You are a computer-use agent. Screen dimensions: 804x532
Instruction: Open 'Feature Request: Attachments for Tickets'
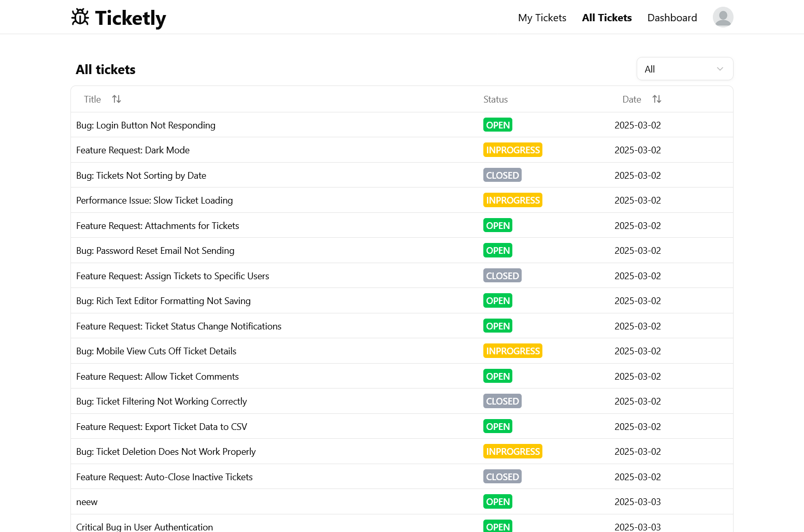point(157,226)
